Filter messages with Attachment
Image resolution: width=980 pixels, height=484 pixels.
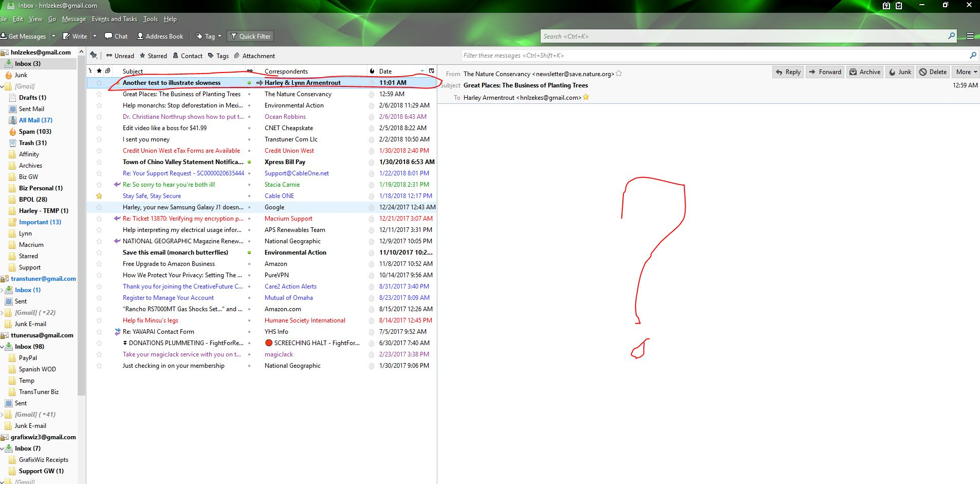click(254, 56)
